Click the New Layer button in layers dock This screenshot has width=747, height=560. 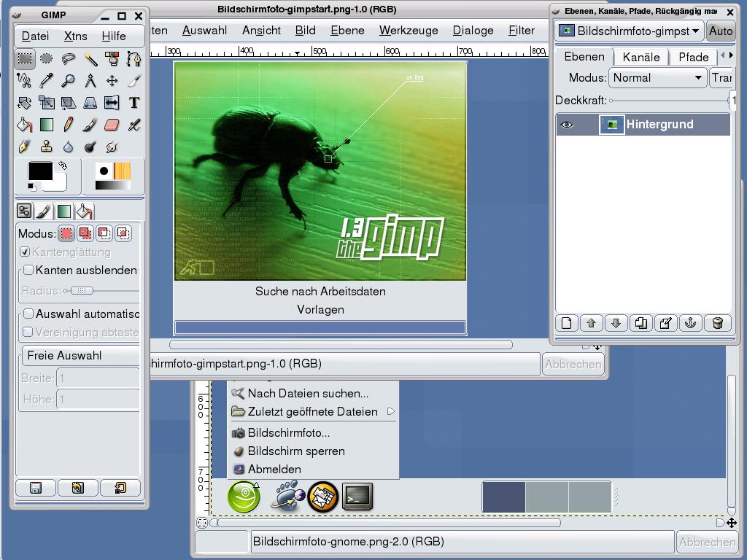coord(566,323)
